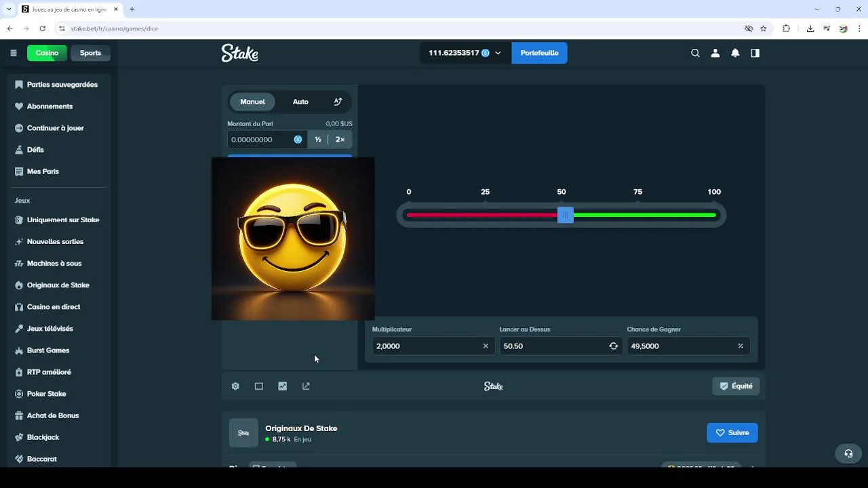Viewport: 868px width, 488px height.
Task: Clear the Multiplicateur field with x icon
Action: click(486, 346)
